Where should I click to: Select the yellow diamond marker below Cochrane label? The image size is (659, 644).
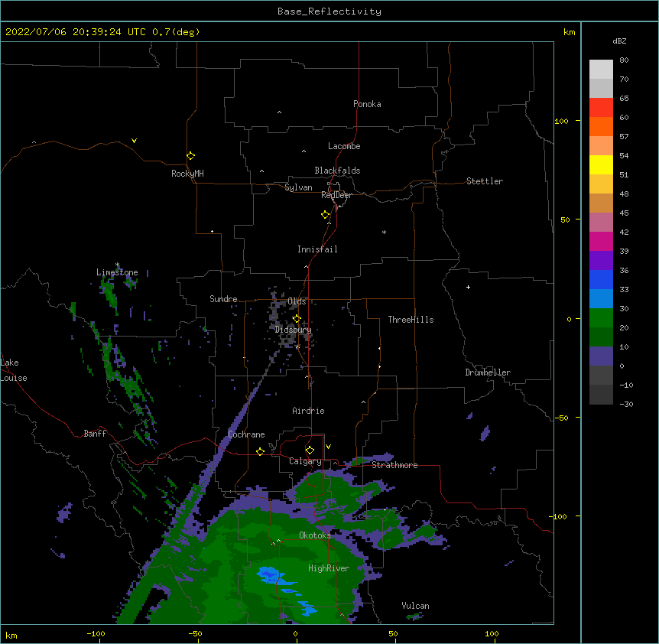tap(260, 451)
